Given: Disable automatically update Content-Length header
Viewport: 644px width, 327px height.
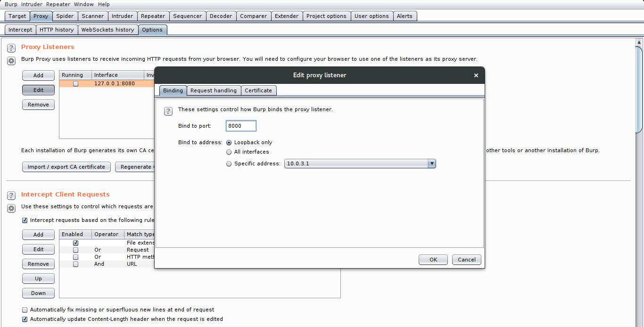Looking at the screenshot, I should [25, 319].
